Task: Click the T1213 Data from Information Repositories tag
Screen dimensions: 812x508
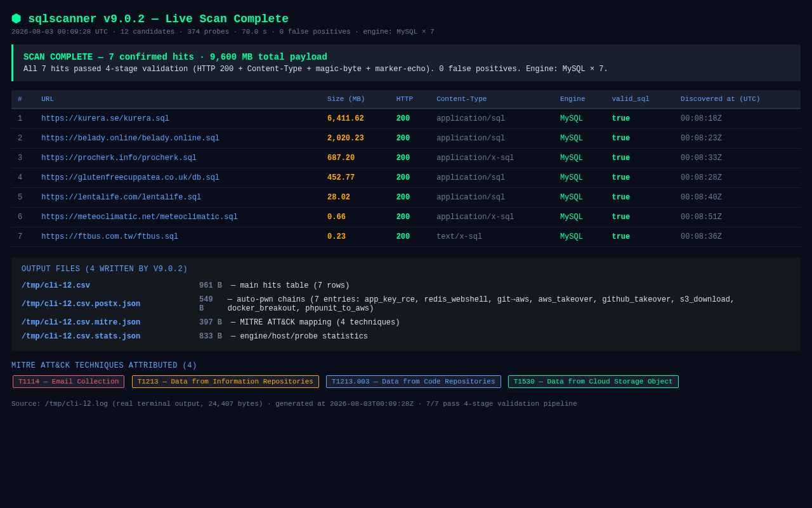Action: point(225,382)
